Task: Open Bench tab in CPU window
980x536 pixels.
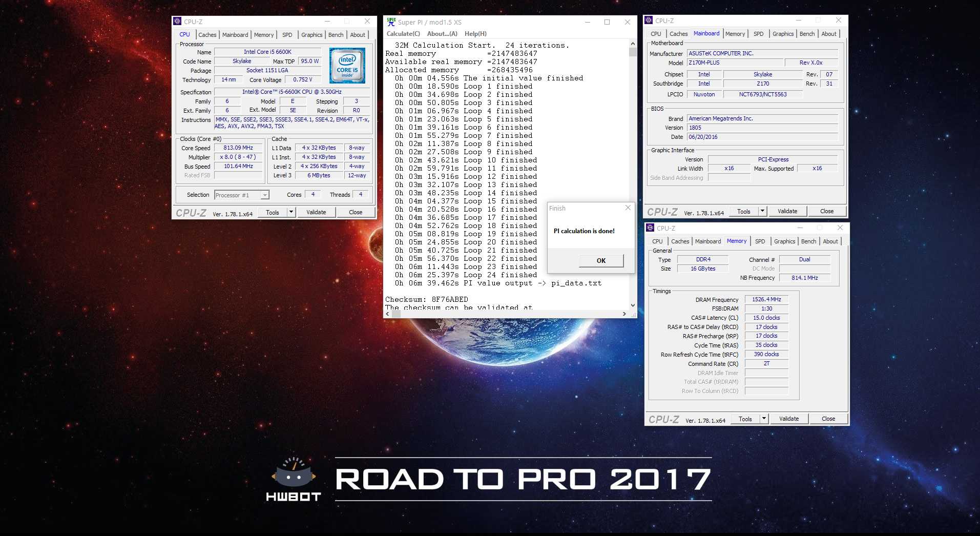Action: [x=336, y=35]
